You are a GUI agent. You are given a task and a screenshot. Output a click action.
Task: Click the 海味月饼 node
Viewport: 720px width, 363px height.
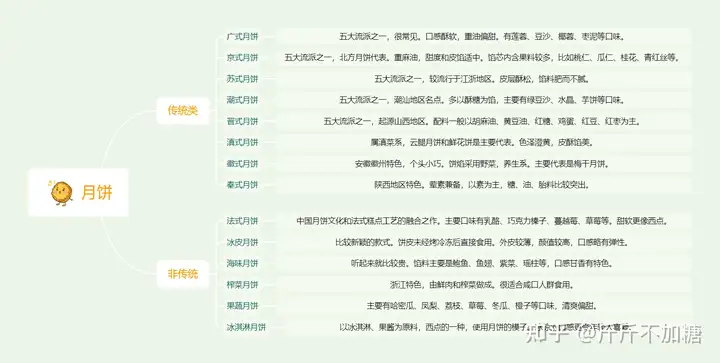242,263
